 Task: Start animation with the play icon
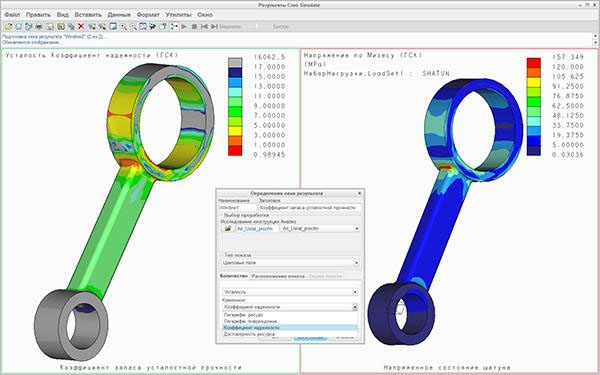(184, 26)
